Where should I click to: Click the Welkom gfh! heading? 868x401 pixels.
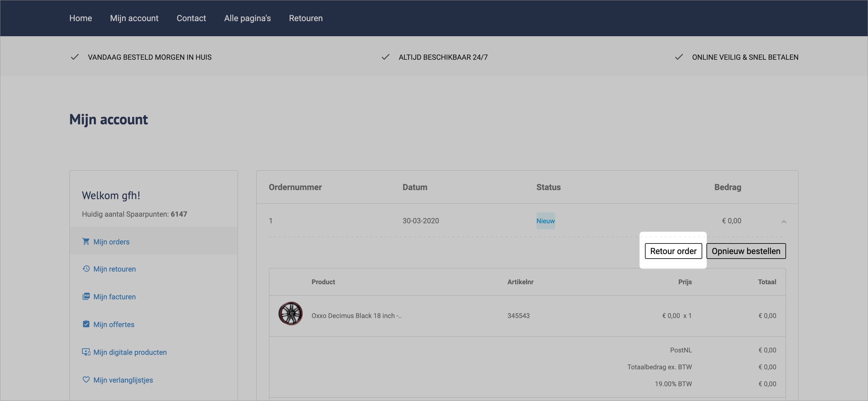click(x=111, y=196)
